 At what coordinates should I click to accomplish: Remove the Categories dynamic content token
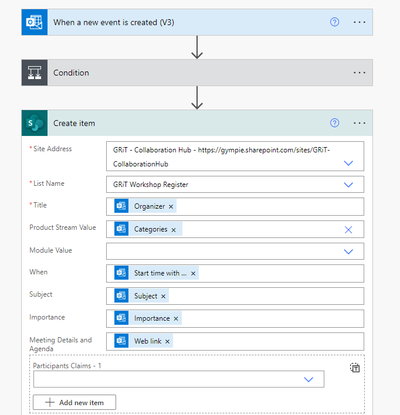[173, 230]
